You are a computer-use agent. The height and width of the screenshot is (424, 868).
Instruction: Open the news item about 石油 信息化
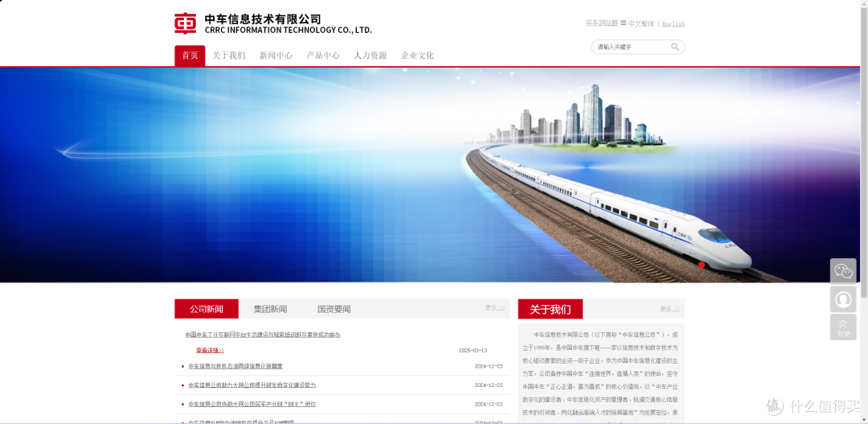[x=235, y=366]
